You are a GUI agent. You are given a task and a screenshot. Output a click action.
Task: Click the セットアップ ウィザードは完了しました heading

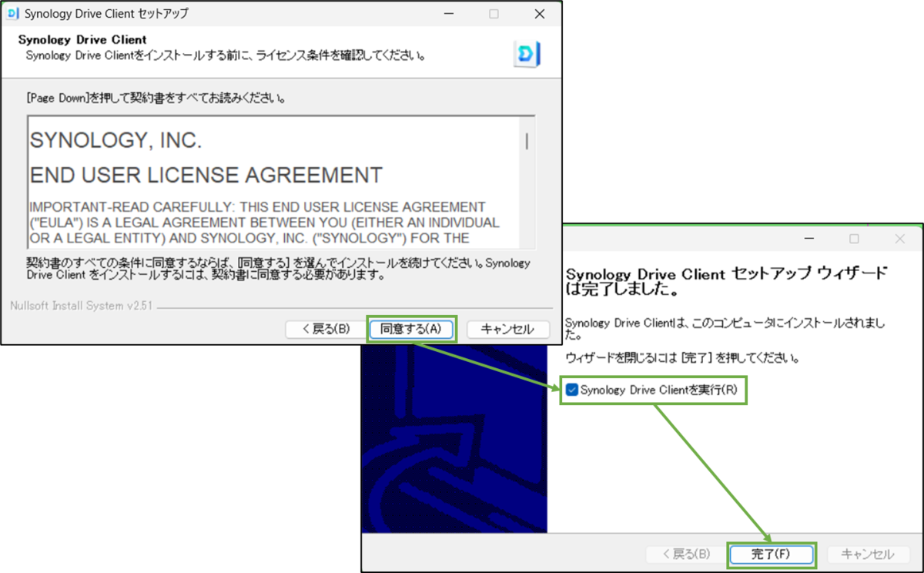coord(727,283)
